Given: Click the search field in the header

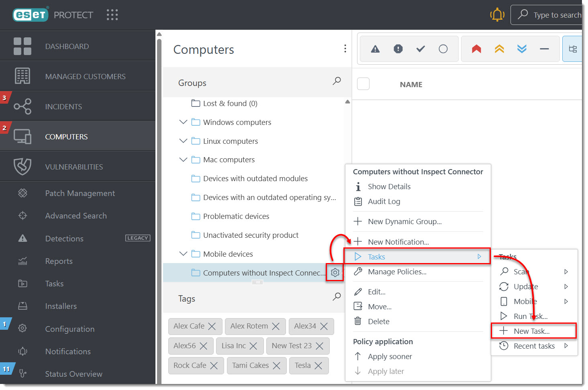Looking at the screenshot, I should (x=547, y=15).
